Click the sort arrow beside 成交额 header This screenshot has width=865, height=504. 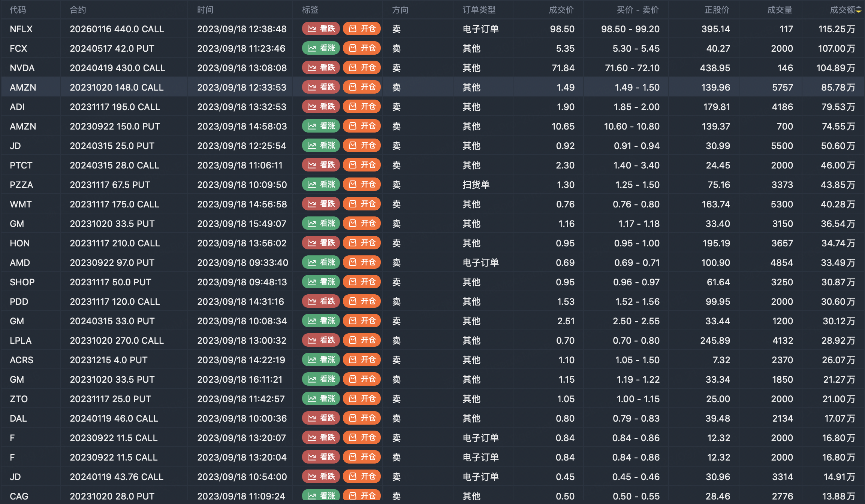coord(859,10)
